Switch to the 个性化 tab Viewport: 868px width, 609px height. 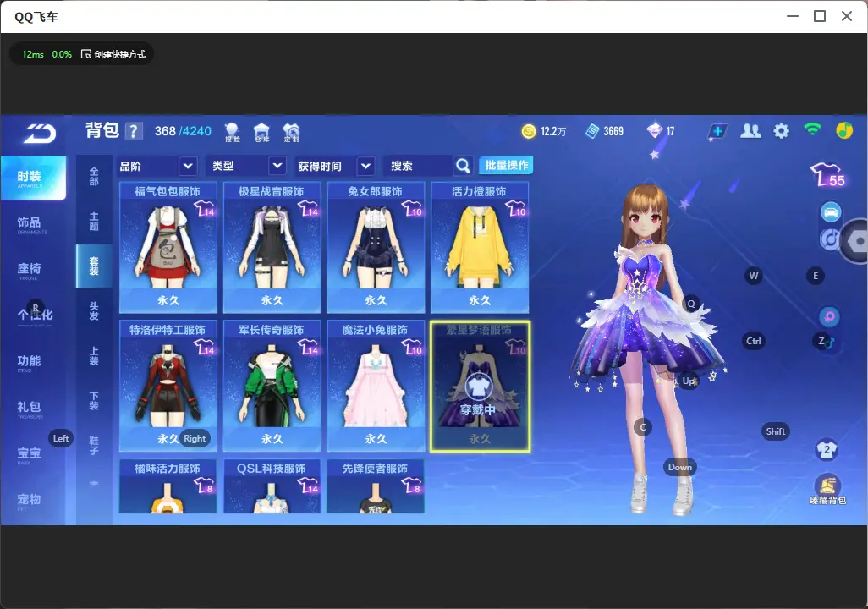tap(35, 316)
